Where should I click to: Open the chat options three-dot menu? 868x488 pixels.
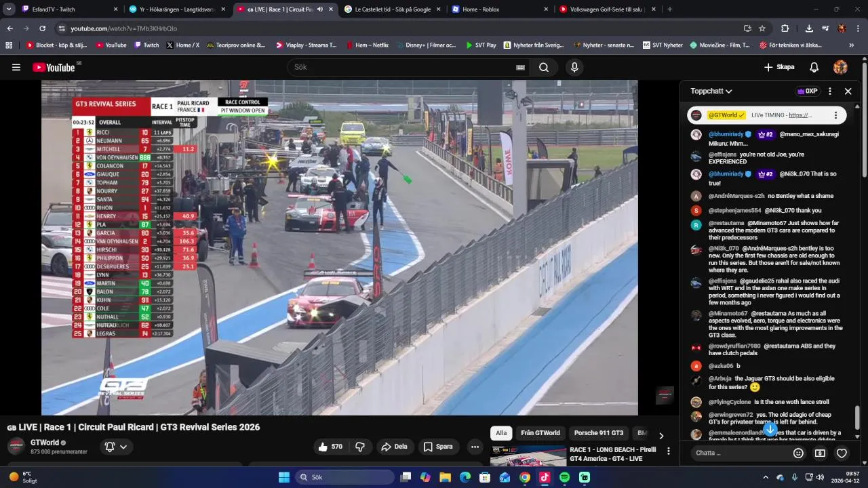[829, 91]
